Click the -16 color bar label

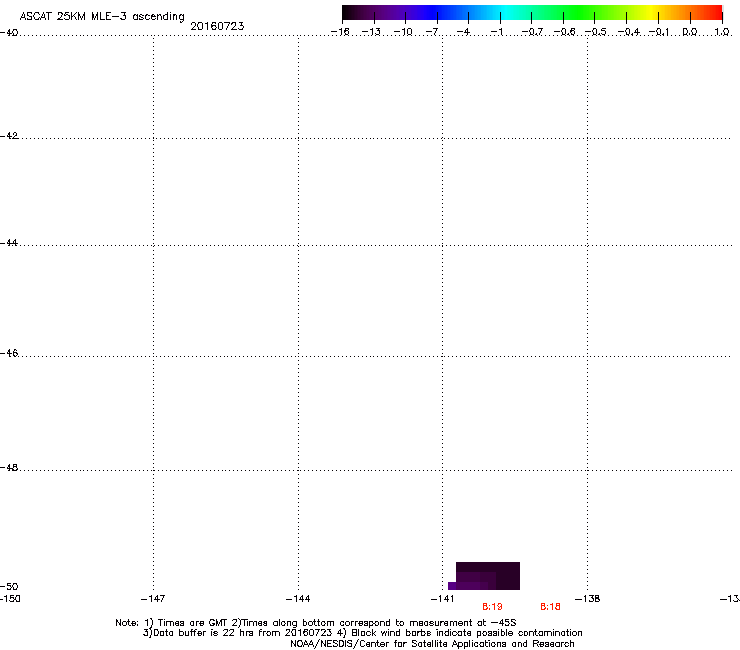[x=340, y=32]
